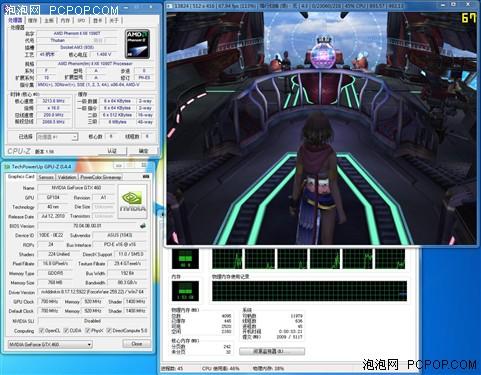The width and height of the screenshot is (481, 375).
Task: Open the PowerColor Giveaway tab
Action: (x=100, y=177)
